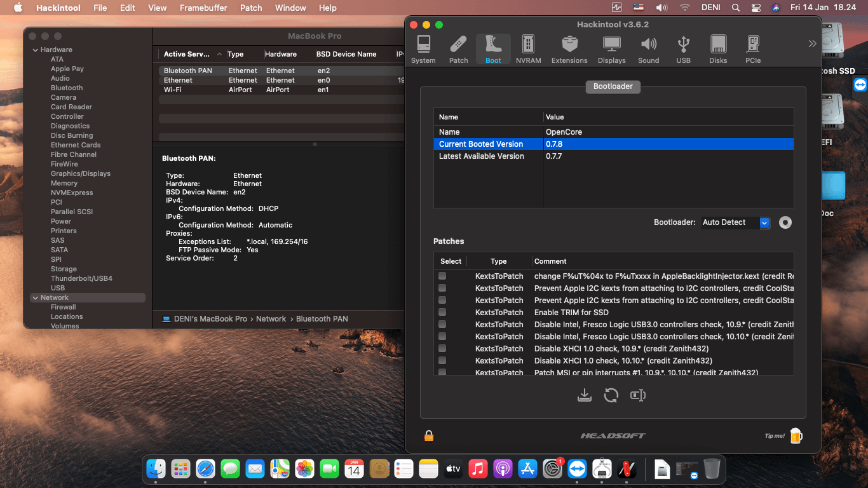Select the Latest Available Version row
The height and width of the screenshot is (488, 868).
[614, 156]
